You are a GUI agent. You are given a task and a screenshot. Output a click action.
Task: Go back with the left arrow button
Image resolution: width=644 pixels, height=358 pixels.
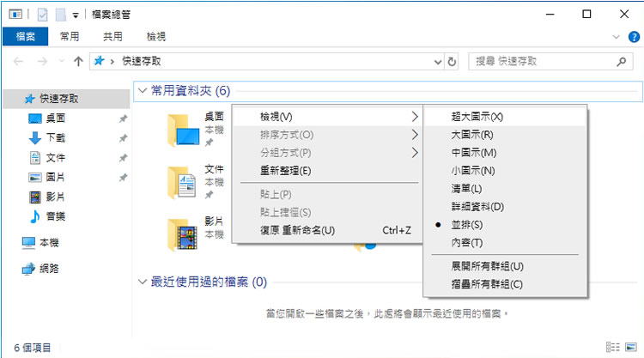pyautogui.click(x=19, y=62)
